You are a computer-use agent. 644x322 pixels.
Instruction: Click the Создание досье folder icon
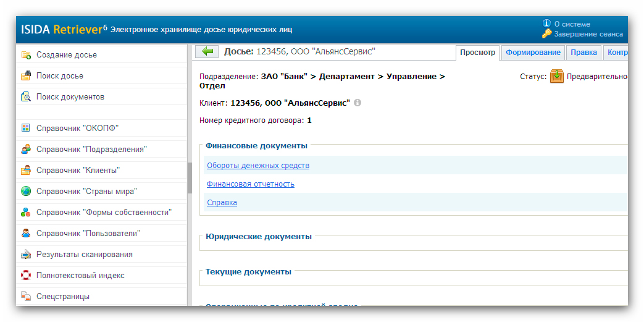pos(26,55)
